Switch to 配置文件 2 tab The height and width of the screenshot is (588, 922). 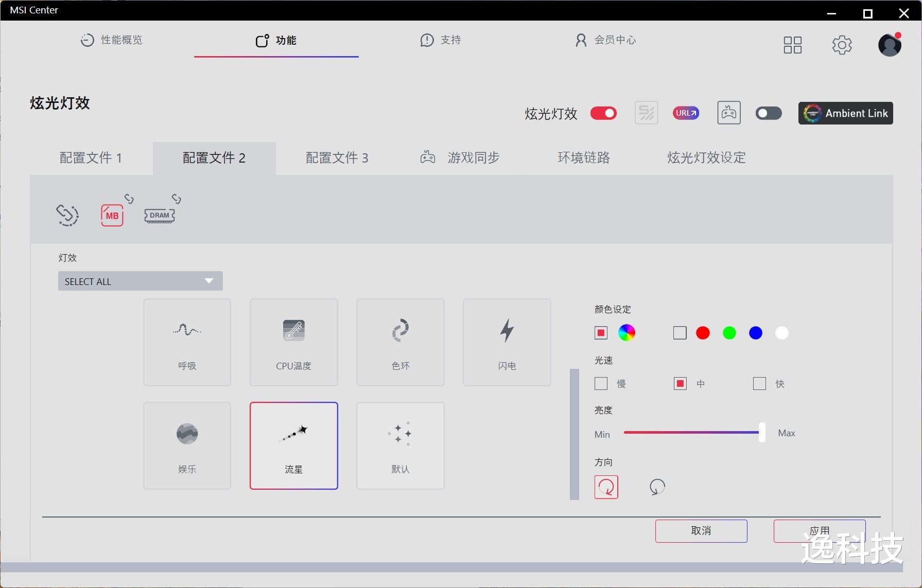click(214, 158)
